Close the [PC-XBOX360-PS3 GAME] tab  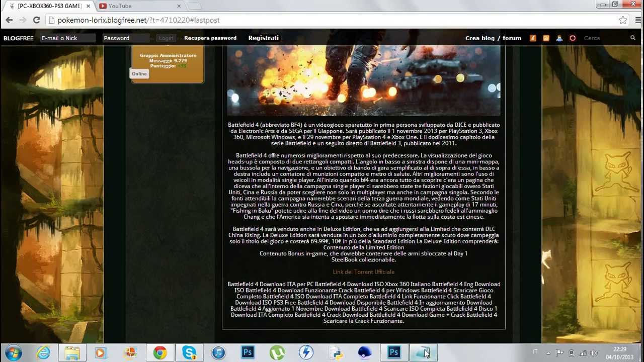tap(88, 6)
